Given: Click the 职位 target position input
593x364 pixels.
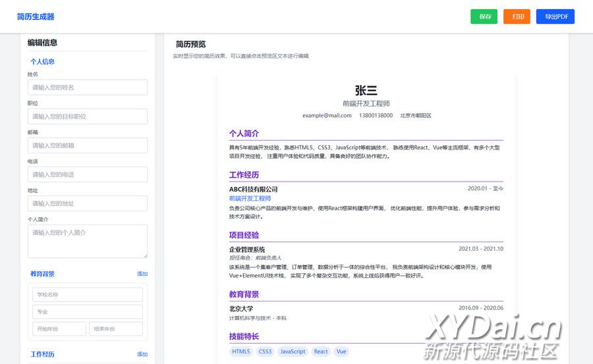Looking at the screenshot, I should coord(87,117).
